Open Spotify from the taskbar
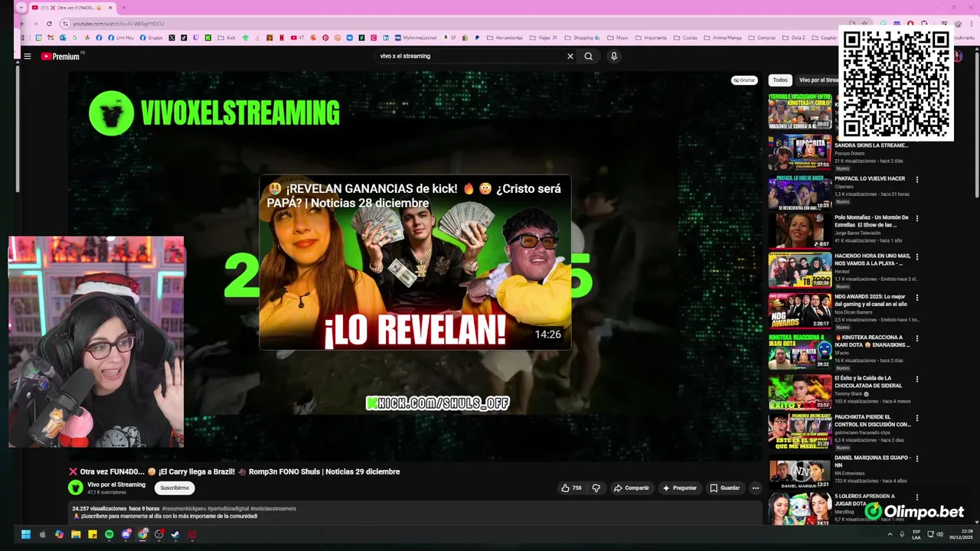The width and height of the screenshot is (980, 551). pos(109,534)
